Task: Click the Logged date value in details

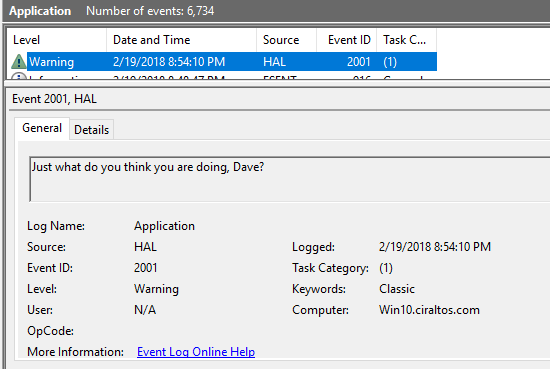Action: tap(435, 247)
